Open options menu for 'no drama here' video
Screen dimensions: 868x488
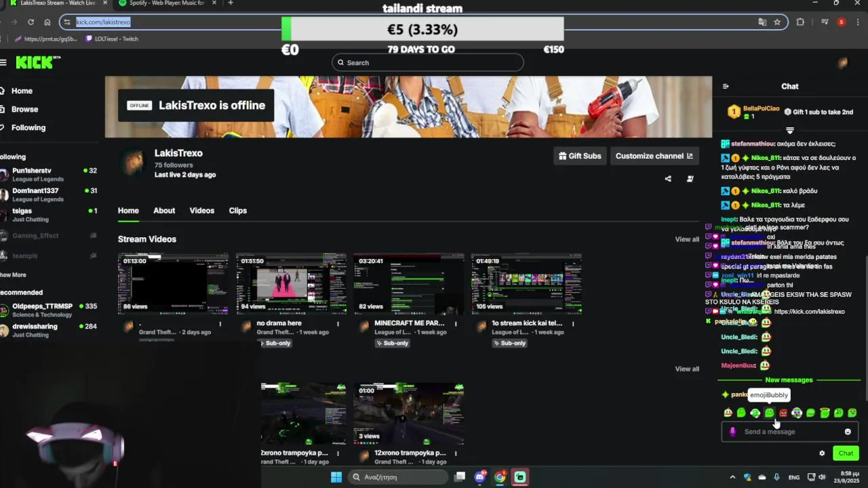(338, 323)
